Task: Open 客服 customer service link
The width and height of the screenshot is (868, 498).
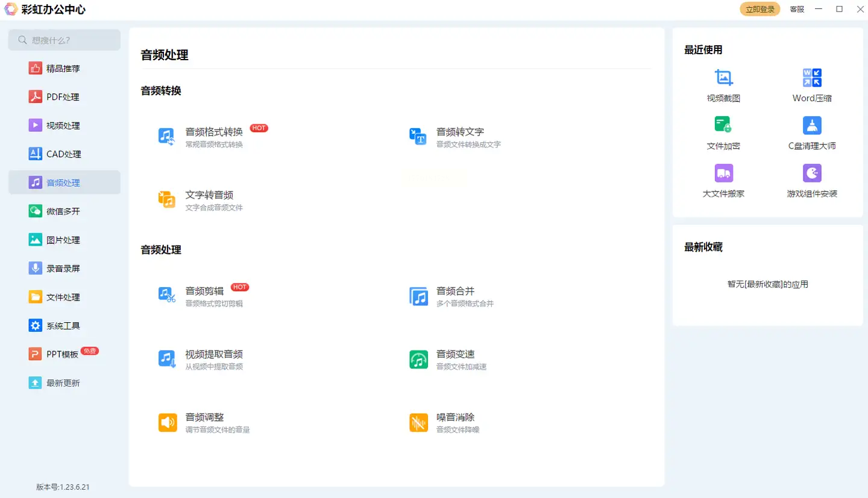Action: coord(797,9)
